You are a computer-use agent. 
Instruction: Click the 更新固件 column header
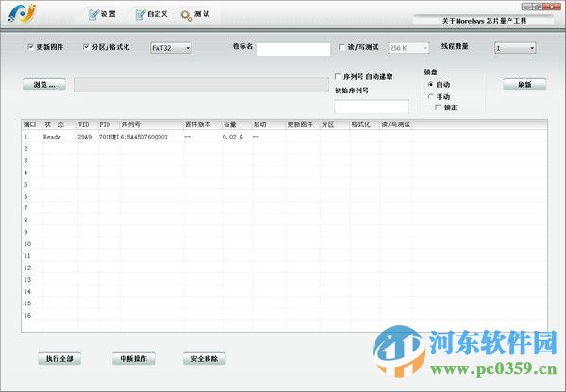coord(303,124)
